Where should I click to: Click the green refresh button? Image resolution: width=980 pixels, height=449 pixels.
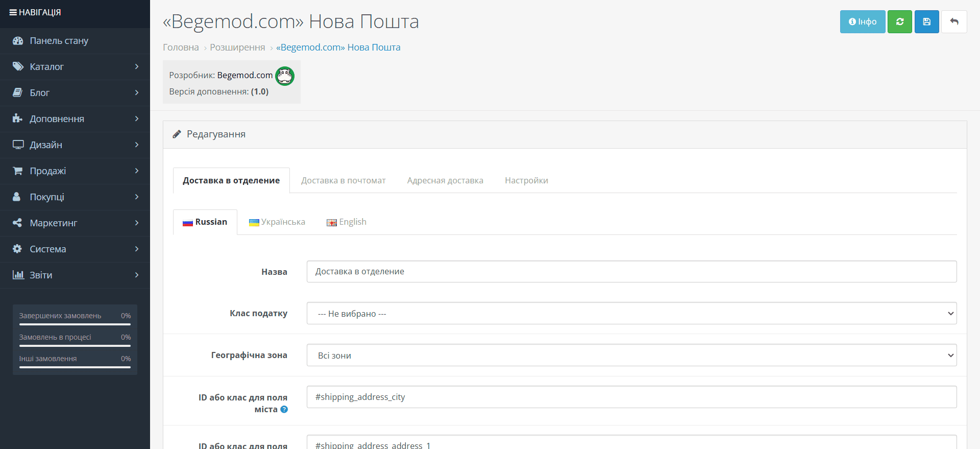point(900,22)
